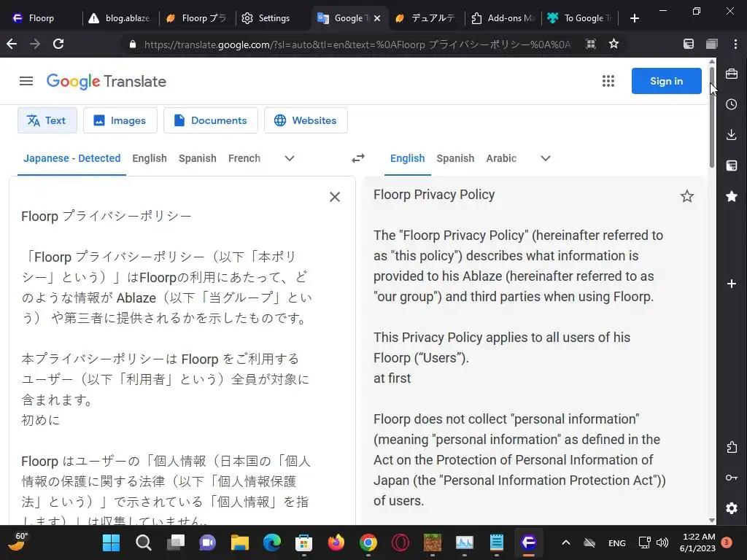Open QR code icon in address bar
The height and width of the screenshot is (560, 747).
[591, 44]
